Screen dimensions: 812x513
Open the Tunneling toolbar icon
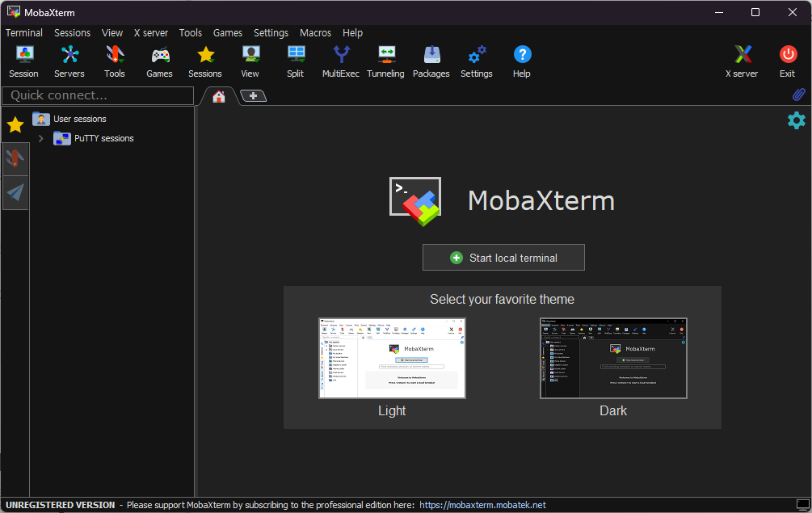click(x=386, y=54)
